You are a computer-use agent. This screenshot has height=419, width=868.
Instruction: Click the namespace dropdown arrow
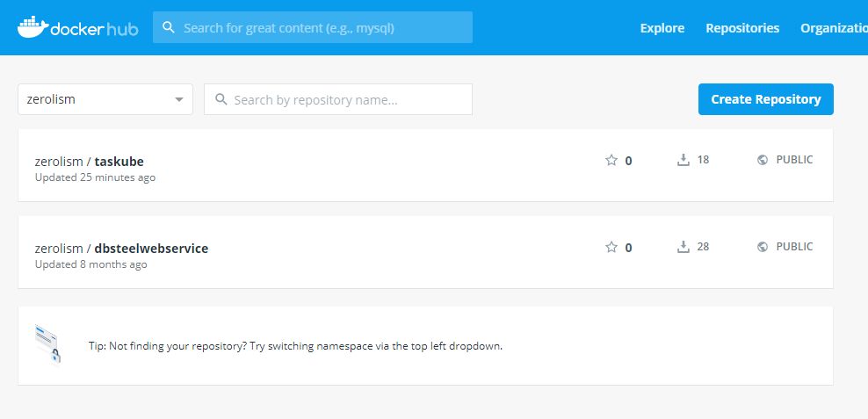pos(179,99)
